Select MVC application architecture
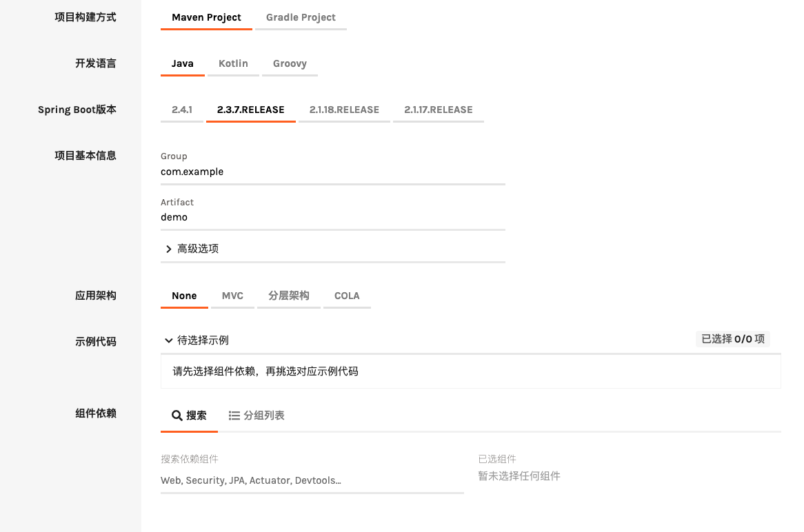The image size is (804, 532). 232,296
